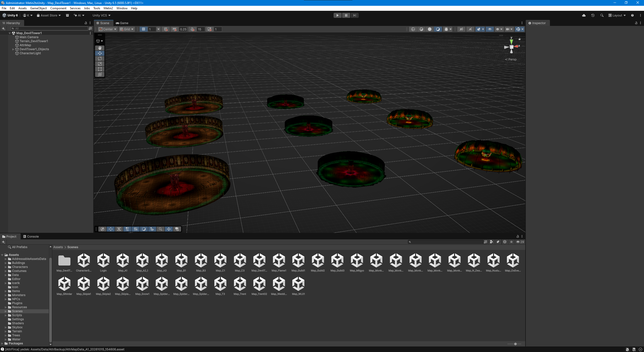Click the scene orientation gizmo center cube
This screenshot has width=644, height=352.
coord(511,47)
